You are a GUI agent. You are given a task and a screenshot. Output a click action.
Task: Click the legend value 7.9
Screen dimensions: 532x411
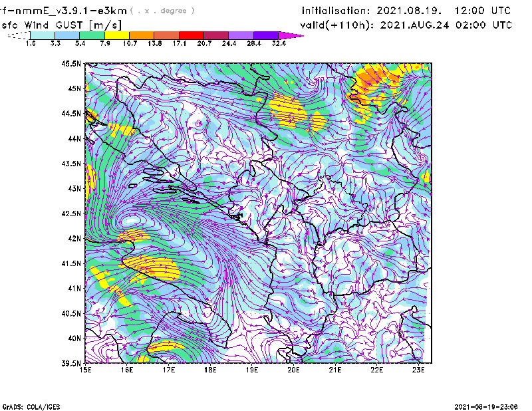click(105, 43)
